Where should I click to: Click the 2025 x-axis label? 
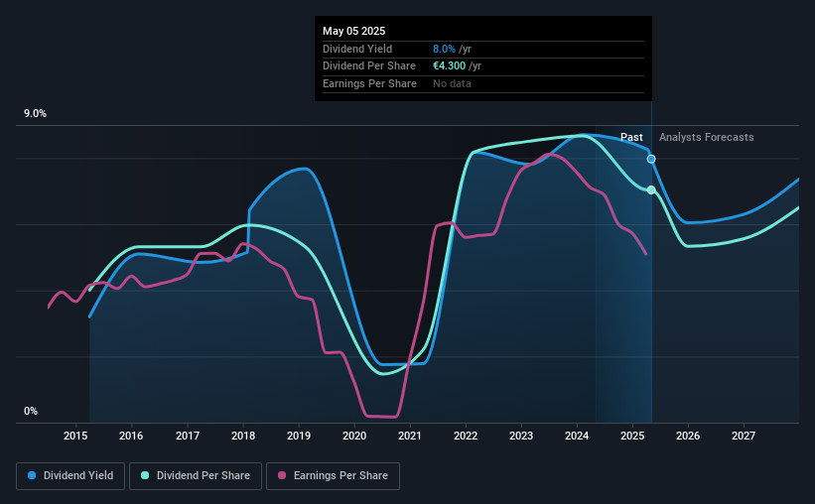click(x=632, y=436)
